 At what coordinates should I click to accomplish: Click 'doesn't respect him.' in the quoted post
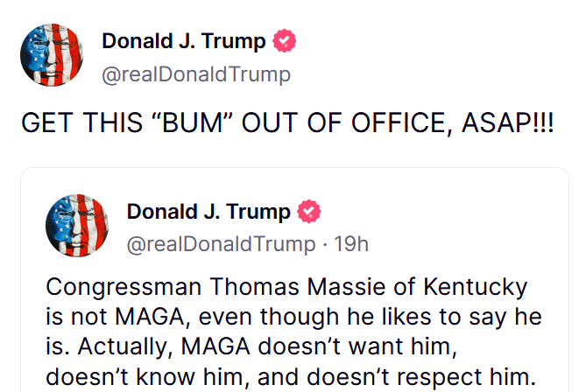click(421, 377)
